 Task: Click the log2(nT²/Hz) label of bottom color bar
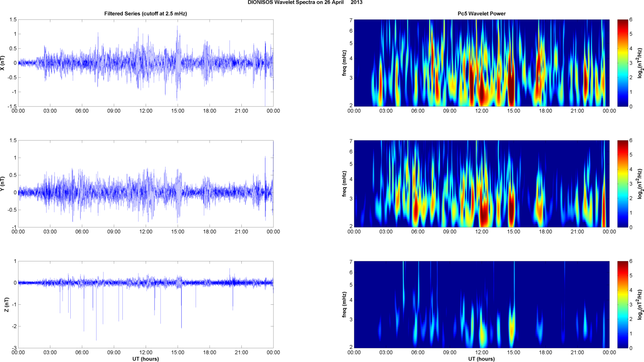click(640, 305)
